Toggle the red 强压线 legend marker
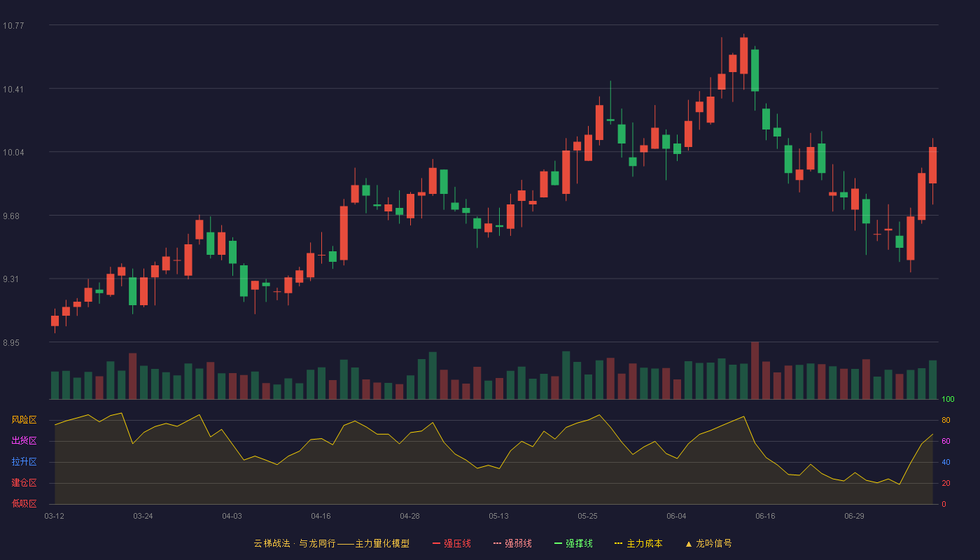Image resolution: width=980 pixels, height=560 pixels. coord(437,543)
